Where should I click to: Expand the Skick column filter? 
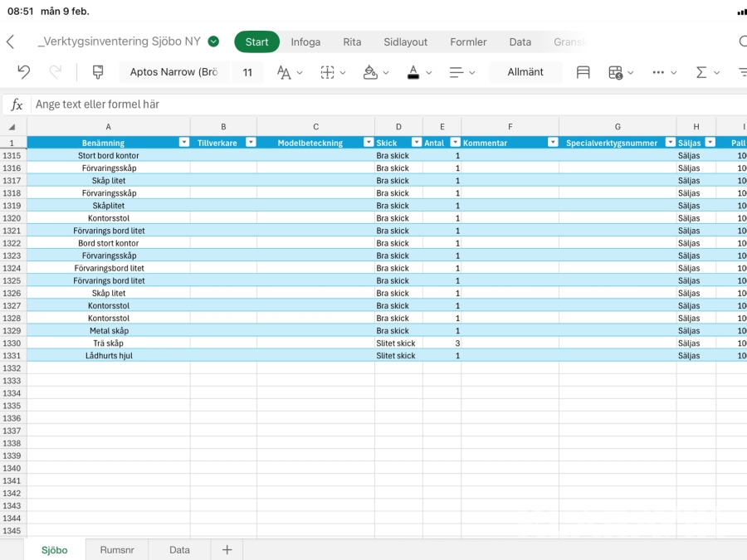[416, 143]
